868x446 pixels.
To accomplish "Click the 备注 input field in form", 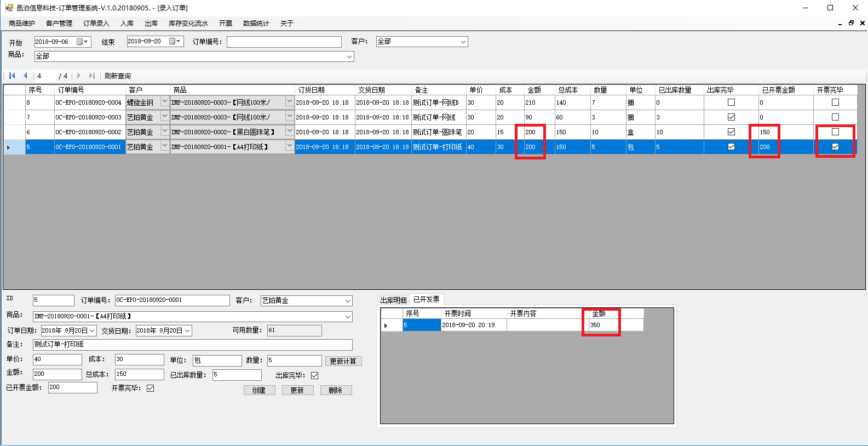I will 193,345.
